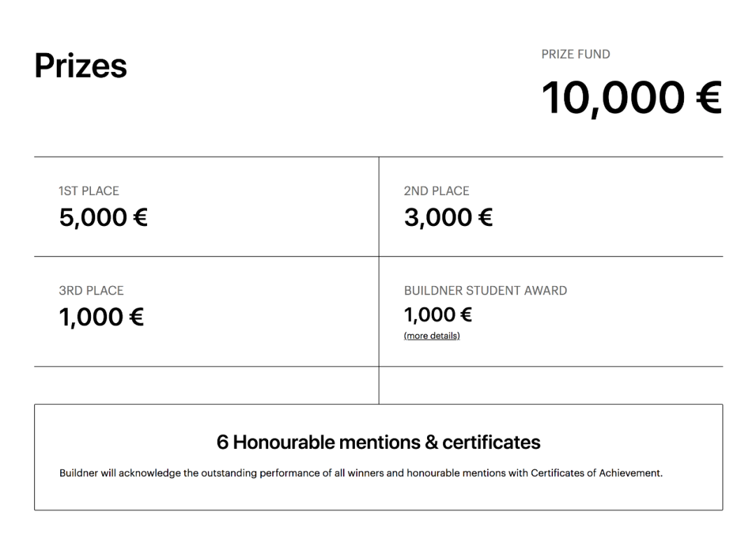Select the 3RD PLACE label

[91, 291]
